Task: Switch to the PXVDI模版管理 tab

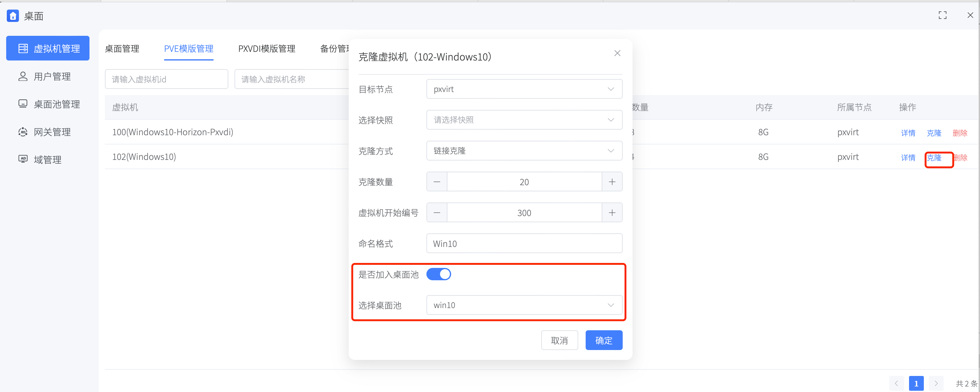Action: coord(267,49)
